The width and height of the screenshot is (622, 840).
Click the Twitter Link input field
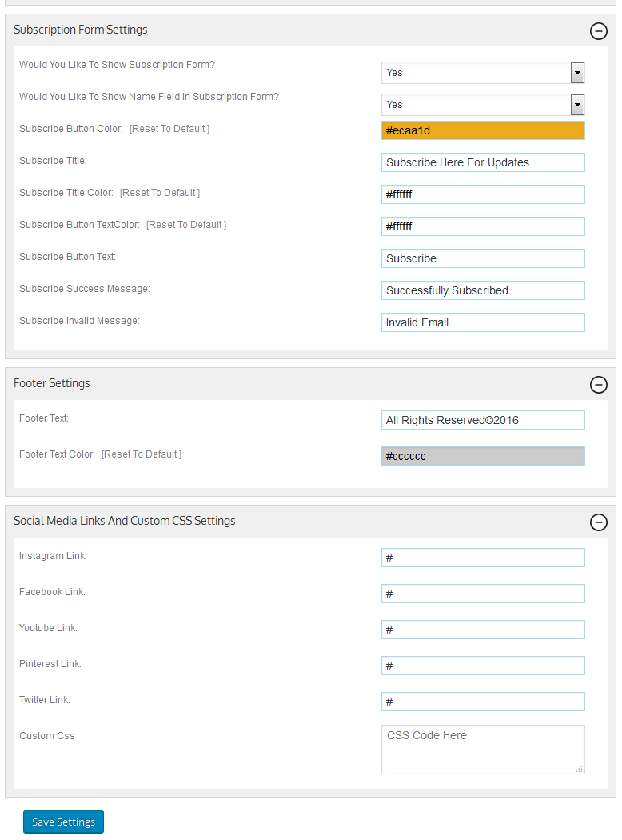pos(483,702)
